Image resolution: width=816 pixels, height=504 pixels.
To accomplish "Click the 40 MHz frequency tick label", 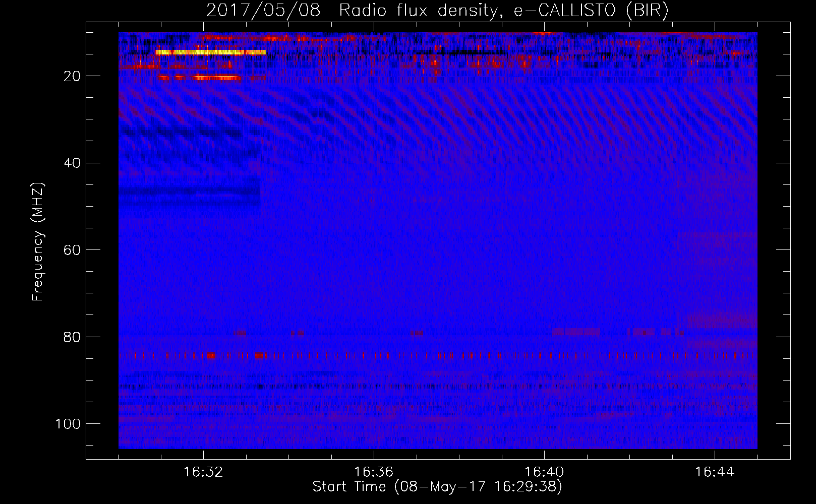I will pos(72,163).
